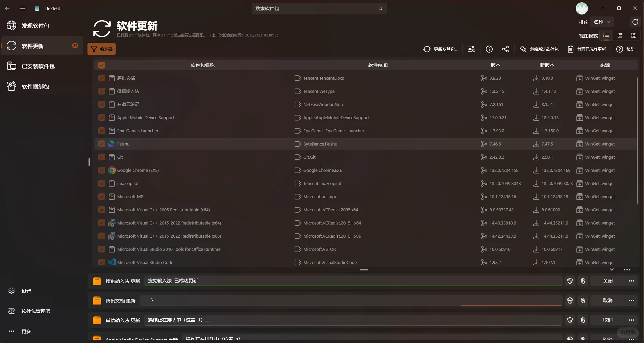Cancel the 微信输入法 update with 取消

click(608, 320)
